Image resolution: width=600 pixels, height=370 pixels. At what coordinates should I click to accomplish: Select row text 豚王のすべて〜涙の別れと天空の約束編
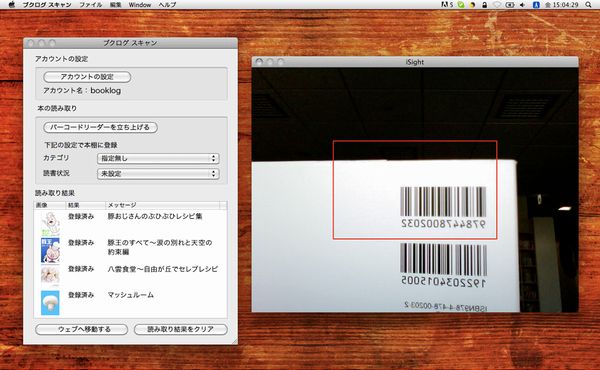(x=160, y=247)
